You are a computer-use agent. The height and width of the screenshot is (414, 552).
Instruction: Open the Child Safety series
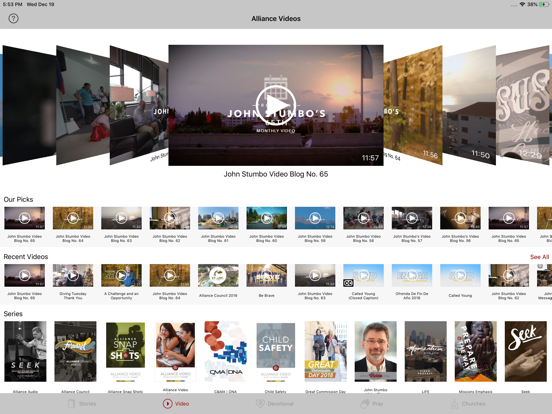pyautogui.click(x=276, y=351)
